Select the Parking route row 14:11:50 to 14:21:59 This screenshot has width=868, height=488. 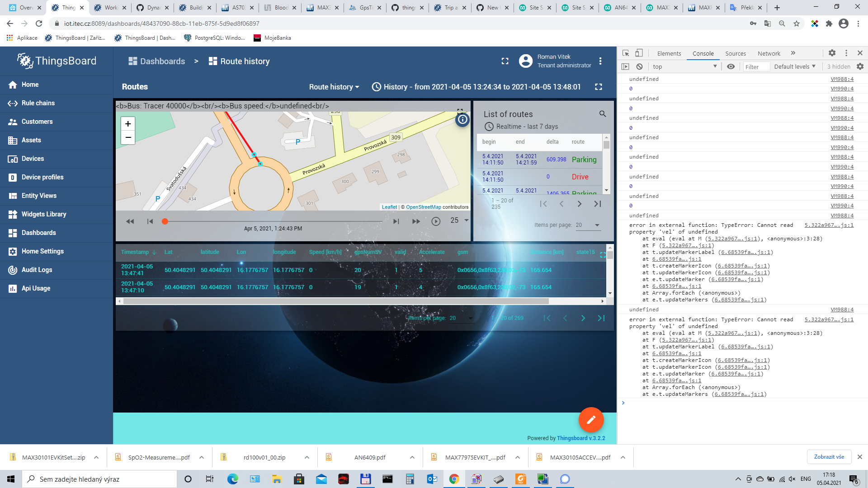pyautogui.click(x=539, y=160)
